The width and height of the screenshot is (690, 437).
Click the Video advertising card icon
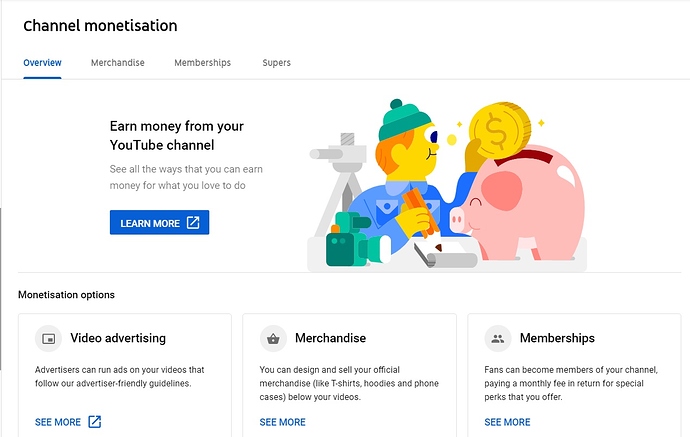tap(48, 338)
